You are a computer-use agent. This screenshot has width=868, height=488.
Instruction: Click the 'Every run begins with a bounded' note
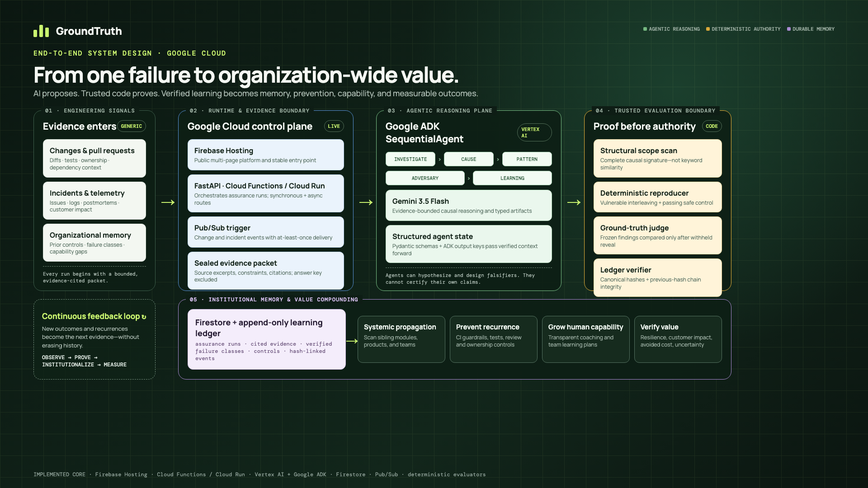pos(90,277)
